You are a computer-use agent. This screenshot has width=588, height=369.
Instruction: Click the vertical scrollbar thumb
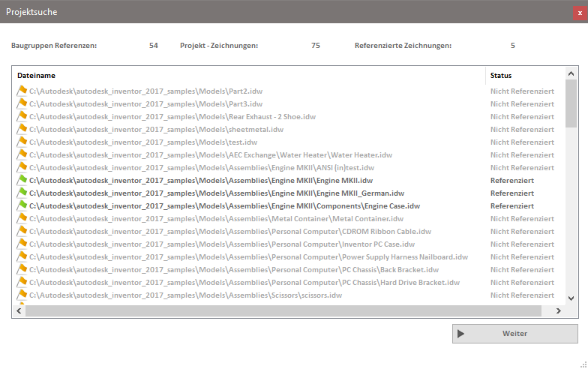coord(571,103)
